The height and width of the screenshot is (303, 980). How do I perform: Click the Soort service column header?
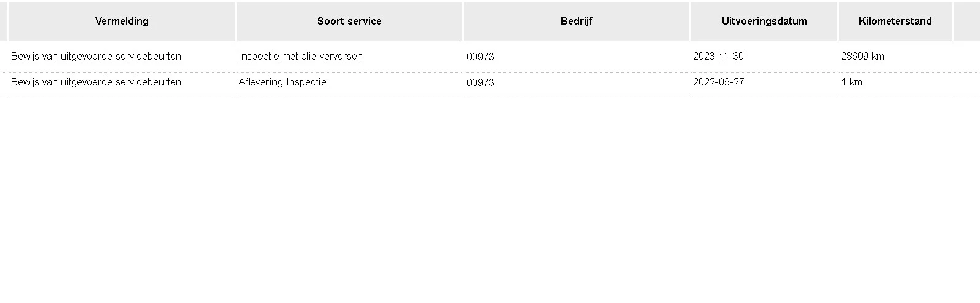(349, 22)
